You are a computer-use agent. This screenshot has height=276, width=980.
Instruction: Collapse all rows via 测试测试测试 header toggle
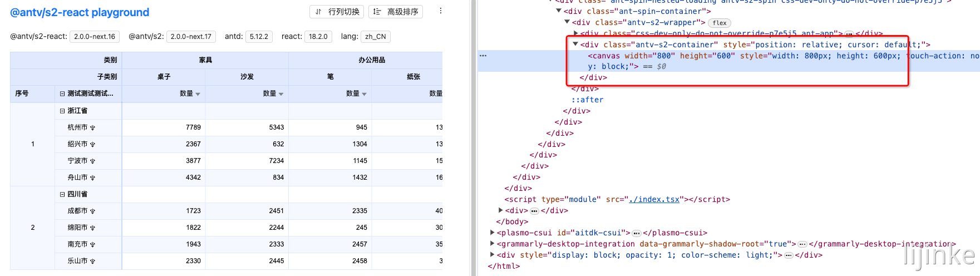62,93
